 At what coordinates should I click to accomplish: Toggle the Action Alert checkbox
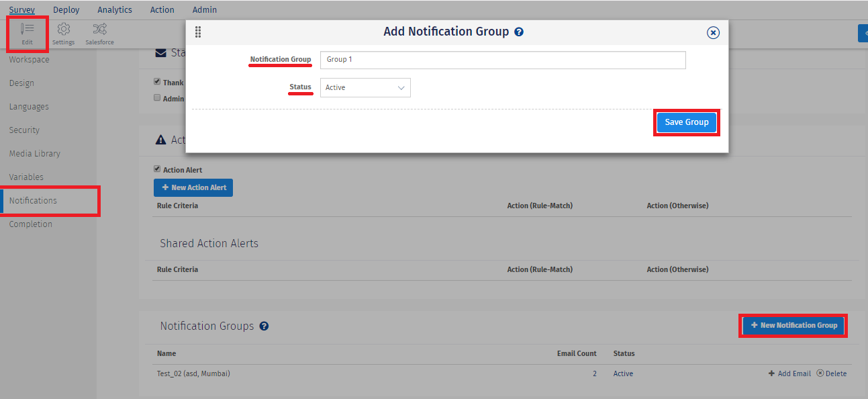click(x=157, y=169)
